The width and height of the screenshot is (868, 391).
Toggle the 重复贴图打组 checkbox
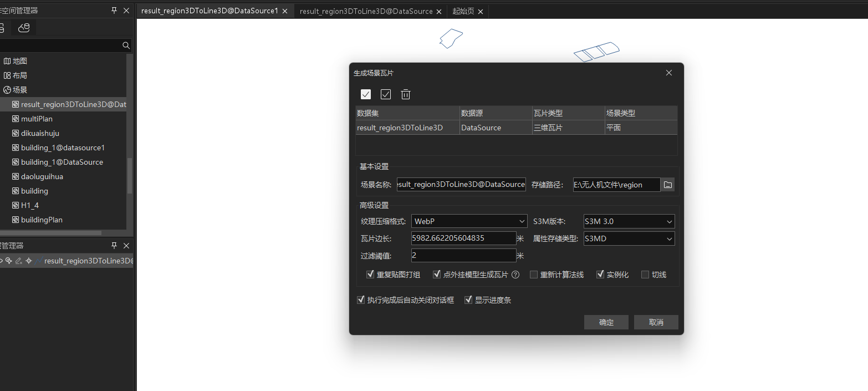pyautogui.click(x=370, y=275)
